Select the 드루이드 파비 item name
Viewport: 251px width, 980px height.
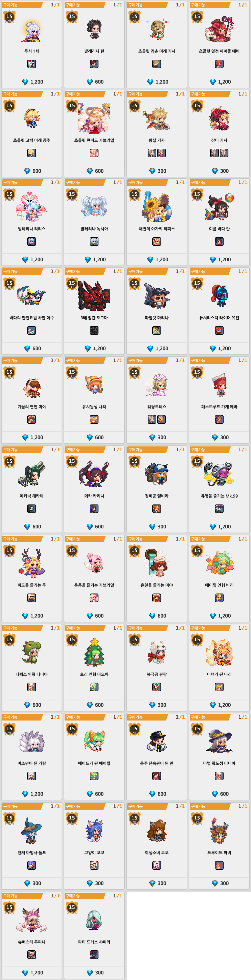point(219,853)
